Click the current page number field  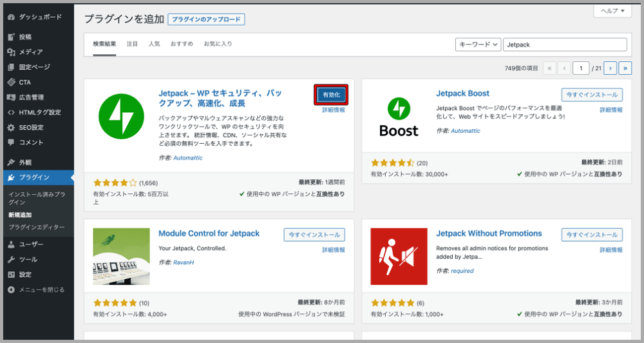pos(581,68)
